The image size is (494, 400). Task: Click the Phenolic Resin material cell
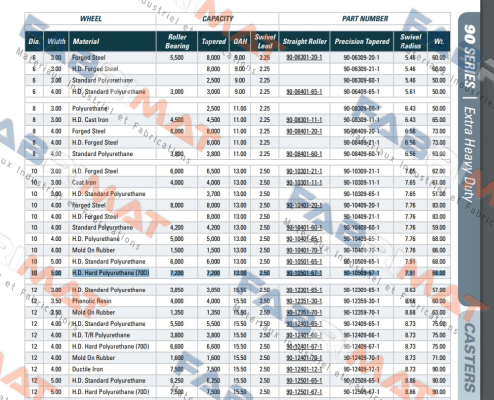pyautogui.click(x=92, y=301)
